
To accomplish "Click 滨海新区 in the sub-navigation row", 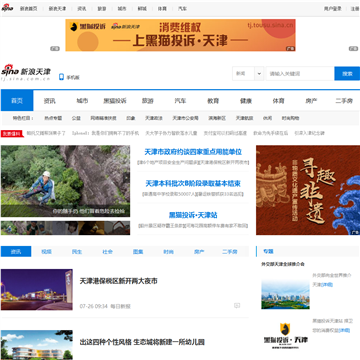I will pos(217,118).
